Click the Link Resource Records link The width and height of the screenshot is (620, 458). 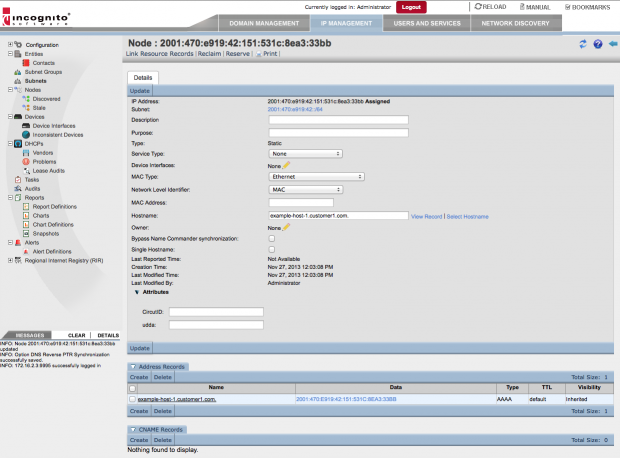(160, 54)
